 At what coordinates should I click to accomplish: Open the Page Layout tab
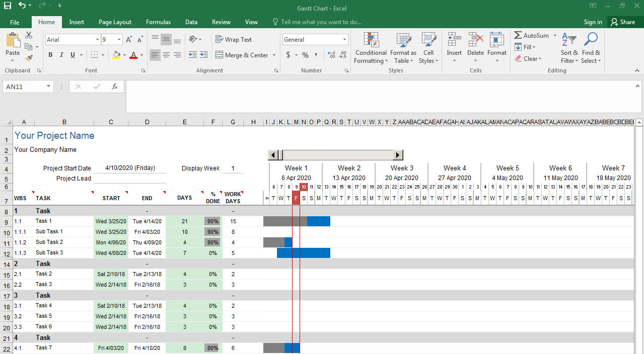(x=115, y=22)
